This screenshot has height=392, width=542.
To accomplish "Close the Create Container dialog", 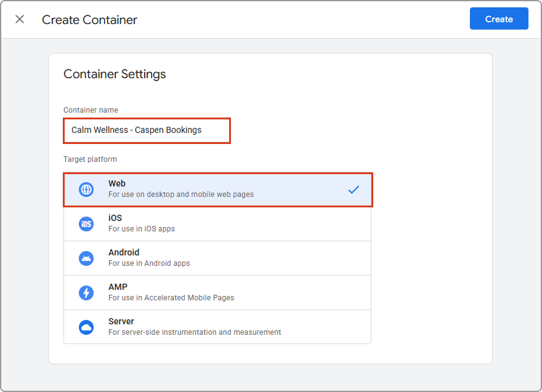I will [x=20, y=19].
